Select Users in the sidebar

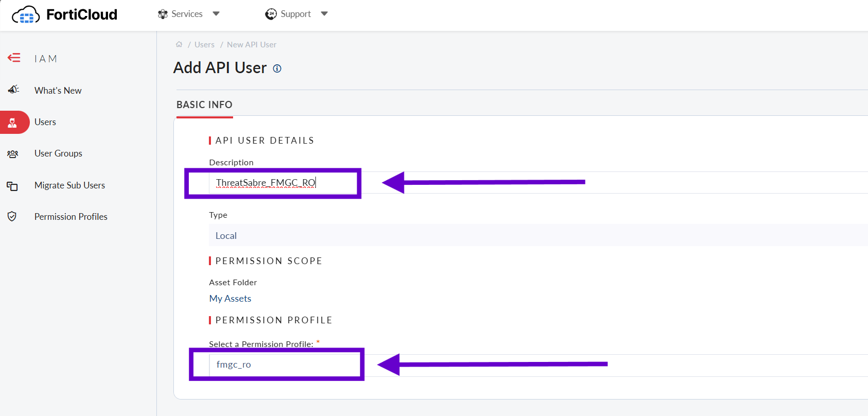[45, 122]
